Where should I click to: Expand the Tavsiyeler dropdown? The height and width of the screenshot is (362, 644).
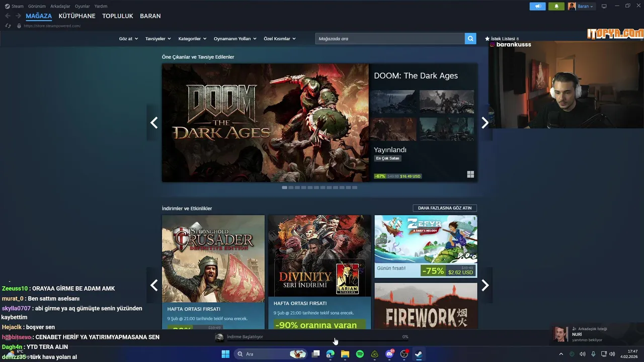[x=158, y=39]
